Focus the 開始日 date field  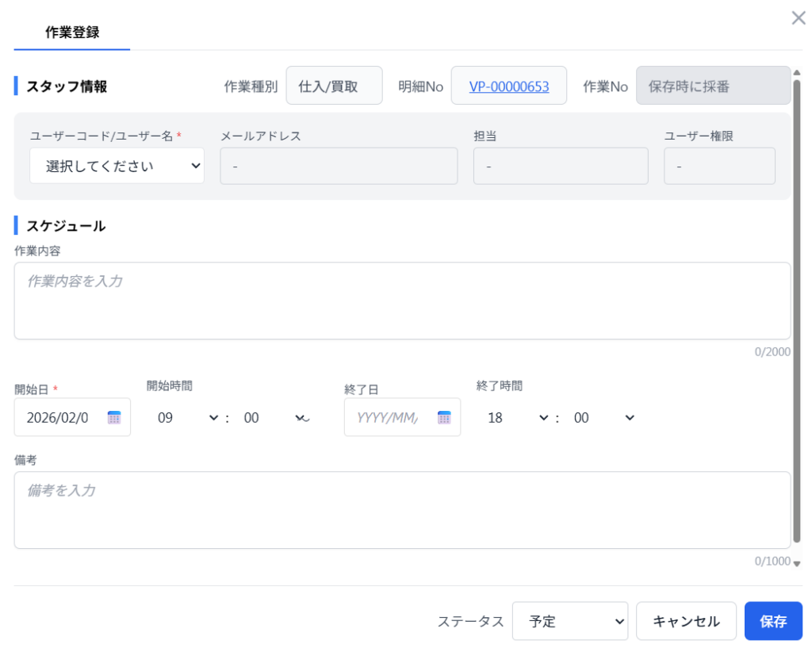[x=59, y=417]
